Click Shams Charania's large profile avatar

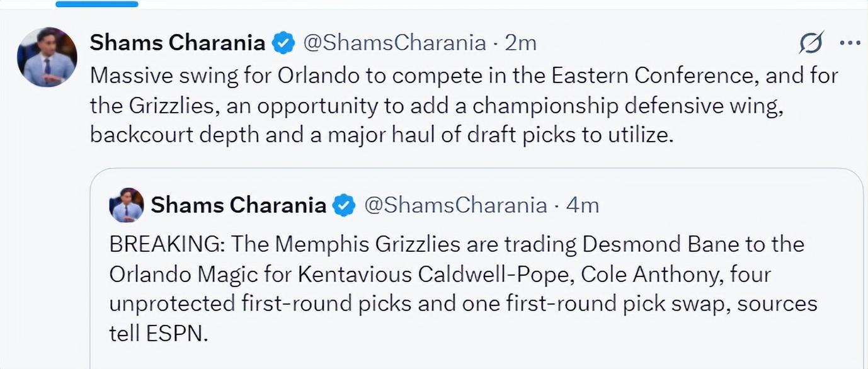[47, 57]
